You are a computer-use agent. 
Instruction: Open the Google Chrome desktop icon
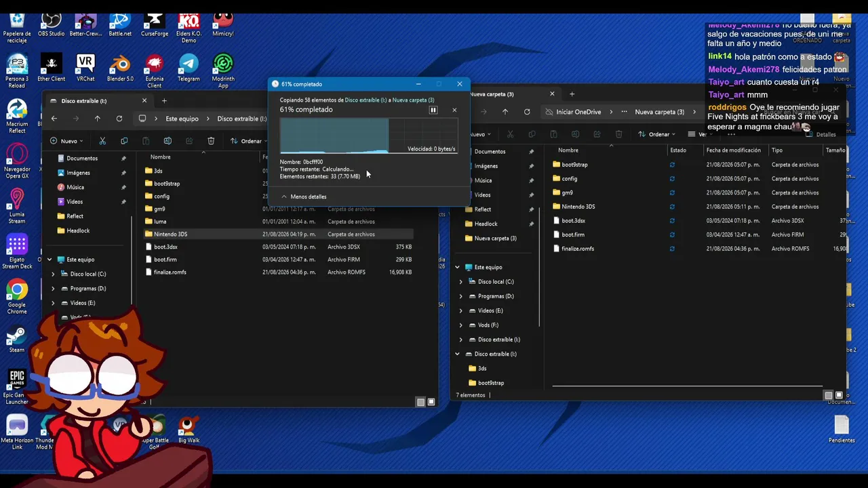tap(17, 298)
